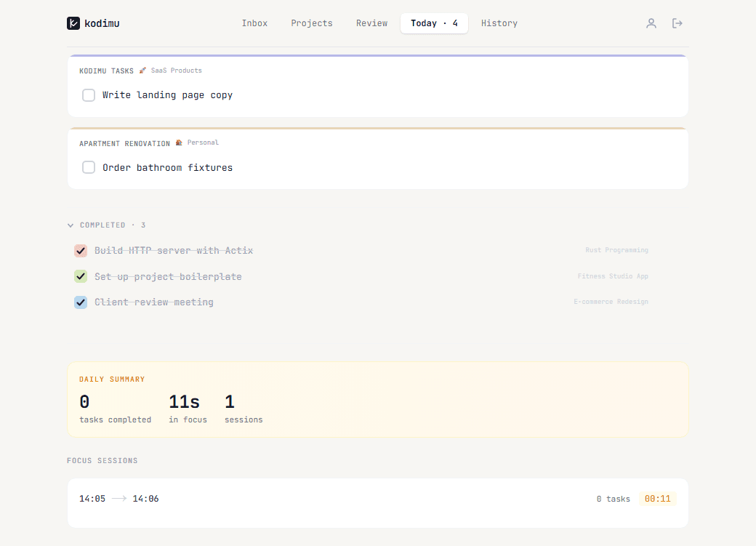Click the checked icon on Client review meeting
Viewport: 756px width, 546px height.
point(80,302)
